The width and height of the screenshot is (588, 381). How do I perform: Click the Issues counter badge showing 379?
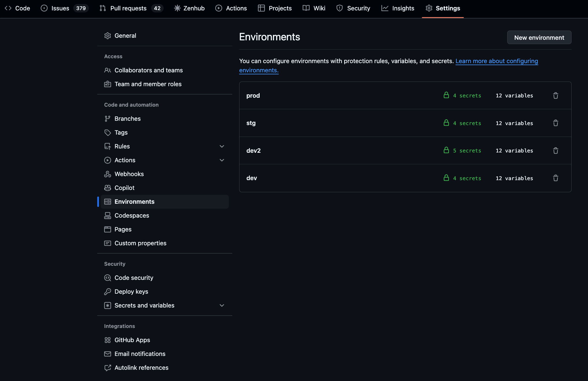(x=81, y=8)
